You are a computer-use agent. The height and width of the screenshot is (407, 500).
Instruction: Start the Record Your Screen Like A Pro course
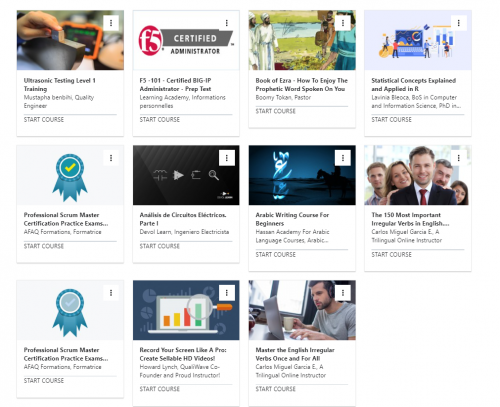tap(160, 389)
